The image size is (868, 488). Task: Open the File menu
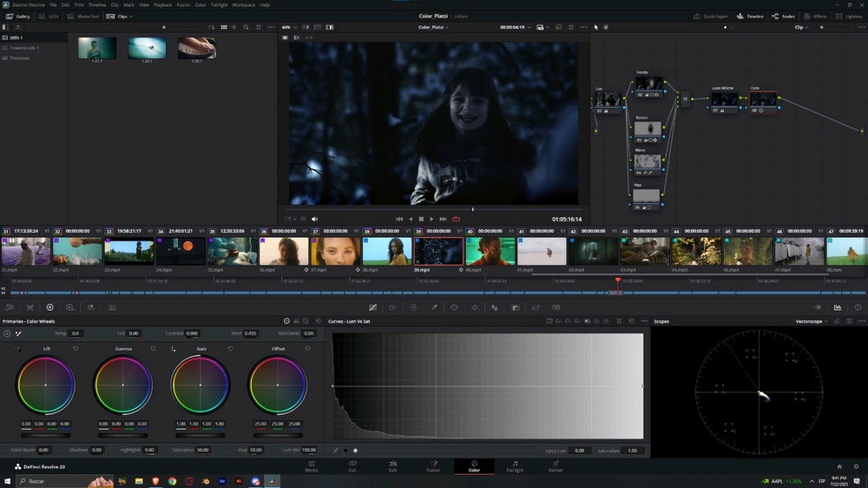[53, 5]
